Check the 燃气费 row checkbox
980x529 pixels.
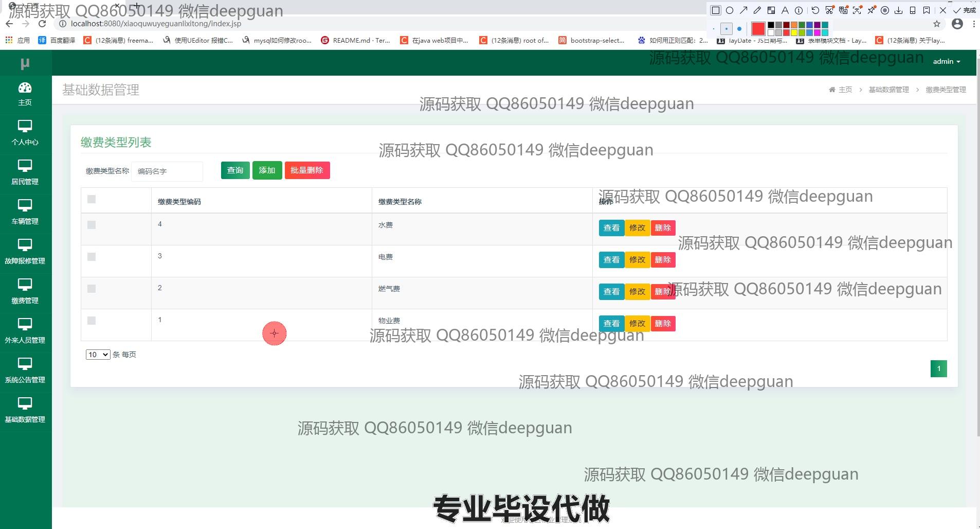[x=92, y=289]
